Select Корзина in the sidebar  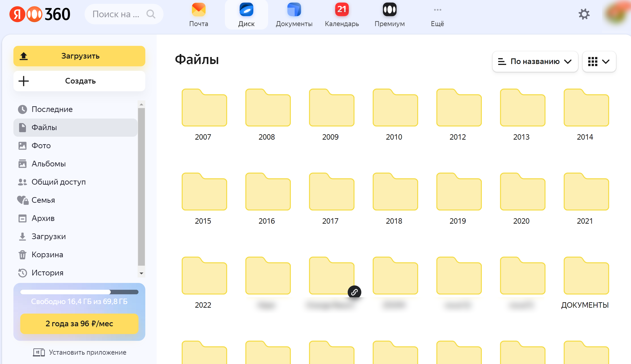point(48,254)
